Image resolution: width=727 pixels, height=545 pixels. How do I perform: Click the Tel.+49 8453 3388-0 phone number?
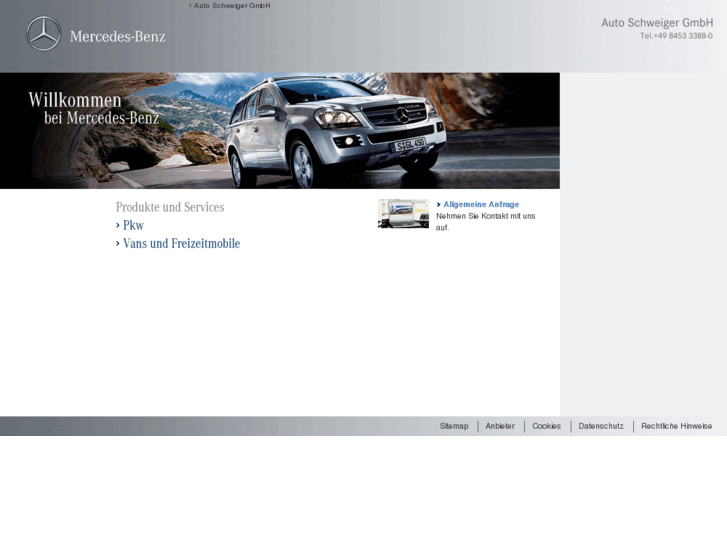(676, 36)
